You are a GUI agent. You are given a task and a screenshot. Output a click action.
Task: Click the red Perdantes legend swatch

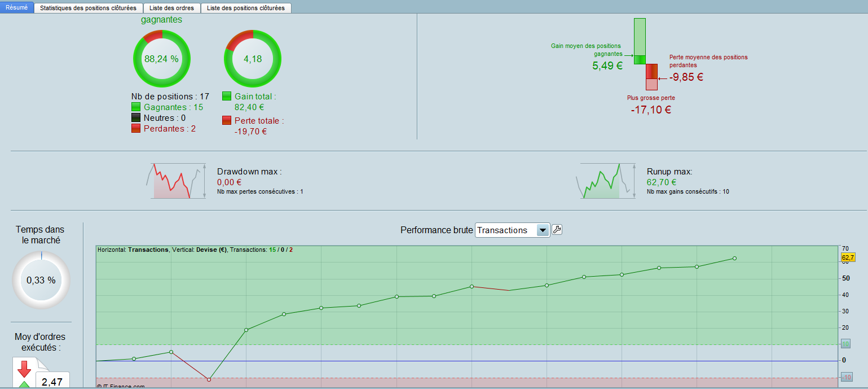coord(136,129)
